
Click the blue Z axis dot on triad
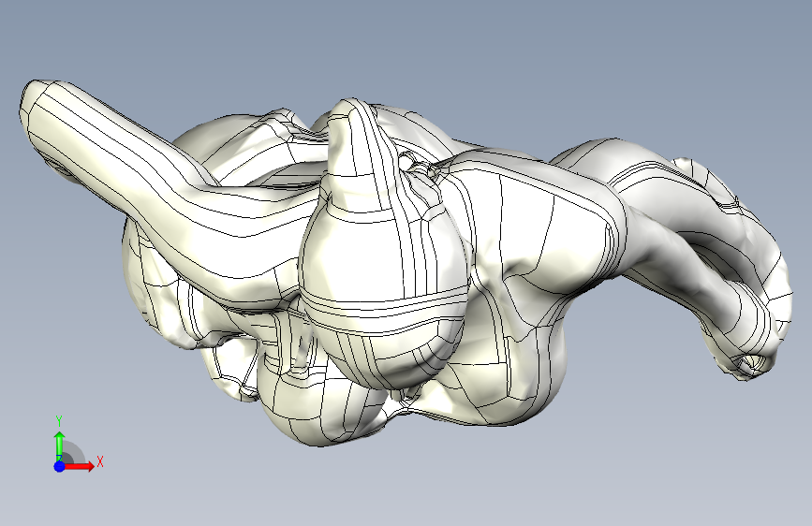pos(60,466)
